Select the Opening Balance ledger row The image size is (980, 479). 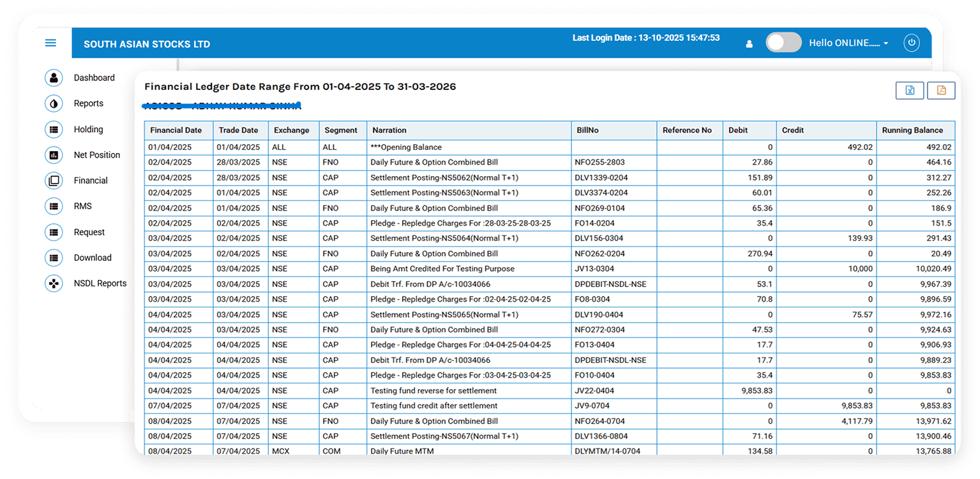pos(406,147)
